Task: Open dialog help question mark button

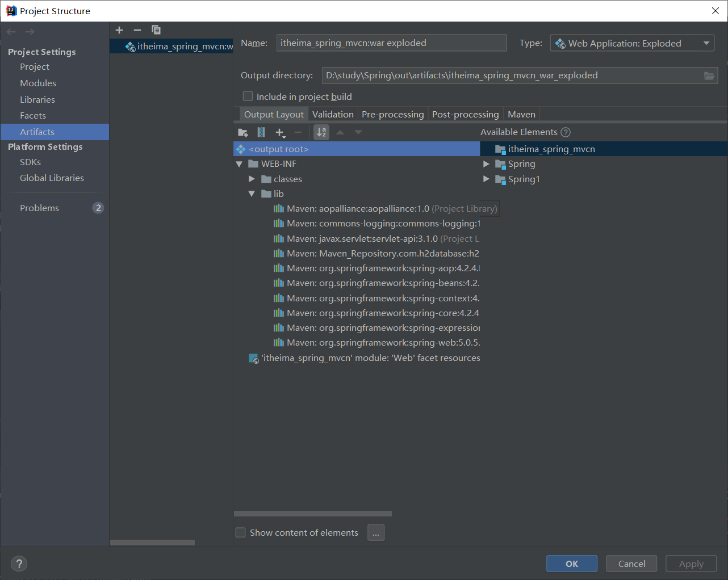Action: click(x=19, y=564)
